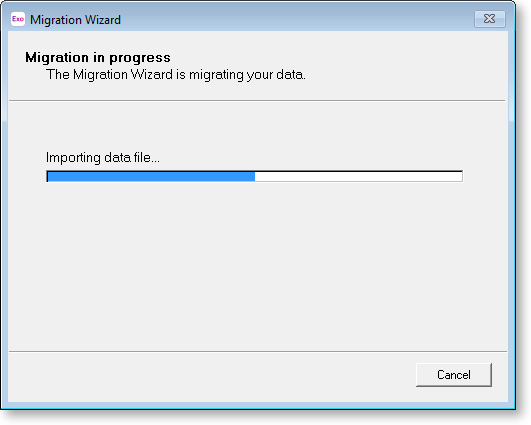Click the Exo application icon in title bar
This screenshot has width=531, height=425.
pos(18,19)
